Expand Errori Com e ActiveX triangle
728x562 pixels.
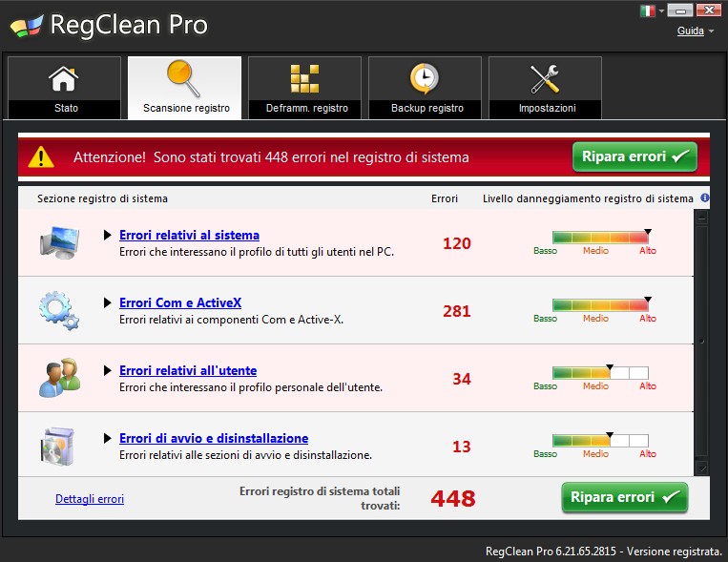coord(107,302)
